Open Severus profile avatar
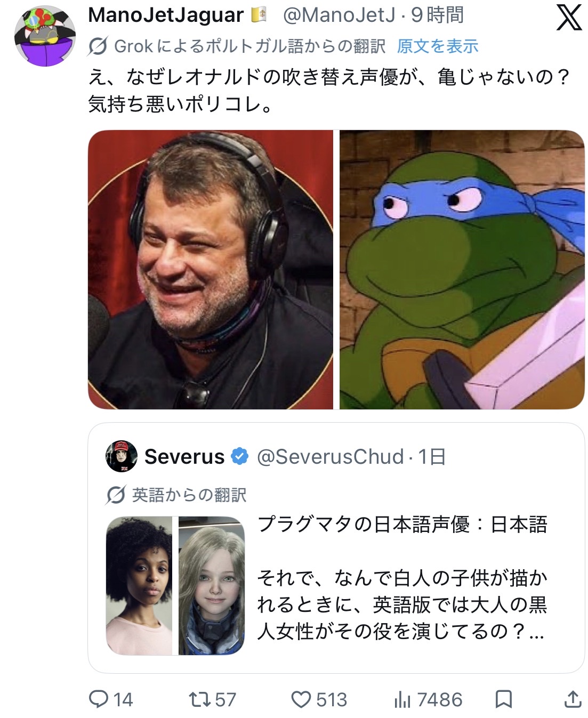The width and height of the screenshot is (588, 718). click(x=122, y=456)
